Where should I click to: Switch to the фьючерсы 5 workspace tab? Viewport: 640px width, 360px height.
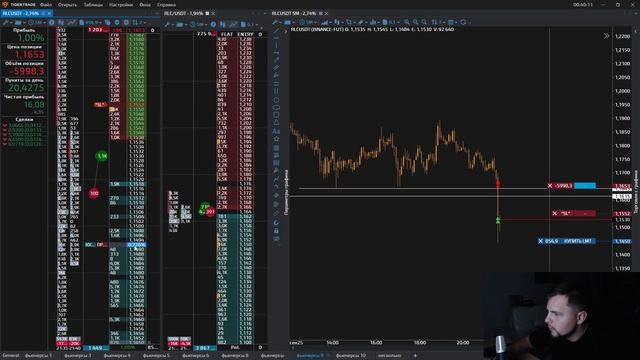[x=156, y=356]
